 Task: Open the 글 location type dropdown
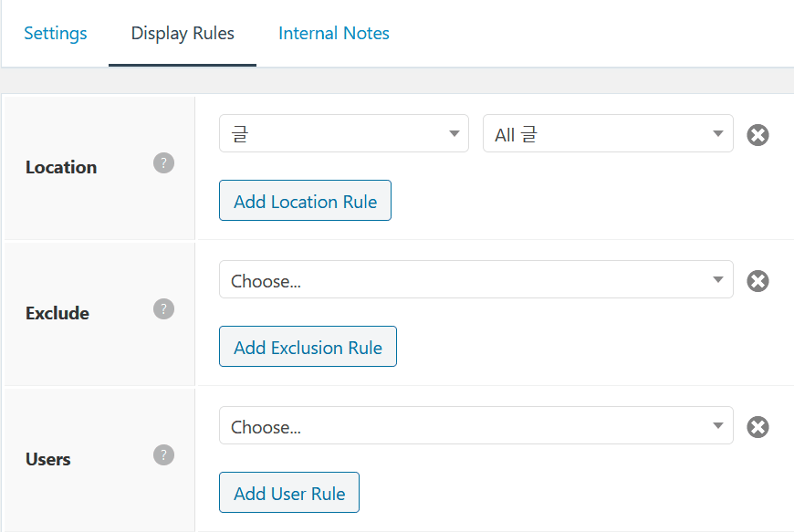pos(343,134)
